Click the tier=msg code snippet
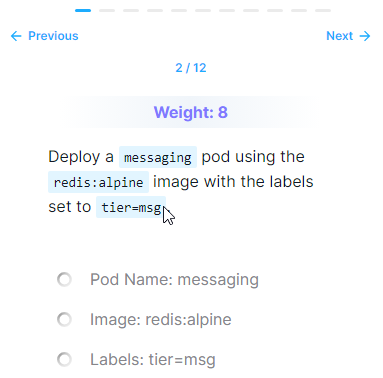Image resolution: width=383 pixels, height=378 pixels. (131, 207)
